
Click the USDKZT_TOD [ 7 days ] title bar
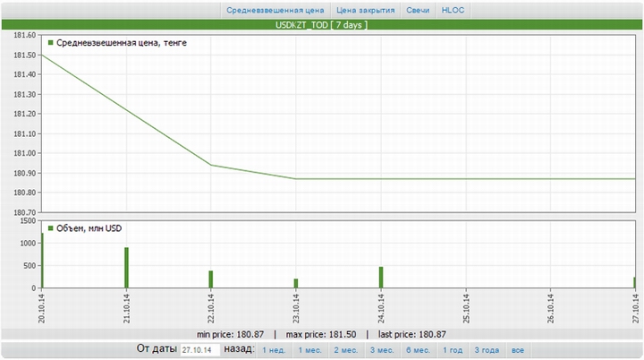pyautogui.click(x=322, y=25)
